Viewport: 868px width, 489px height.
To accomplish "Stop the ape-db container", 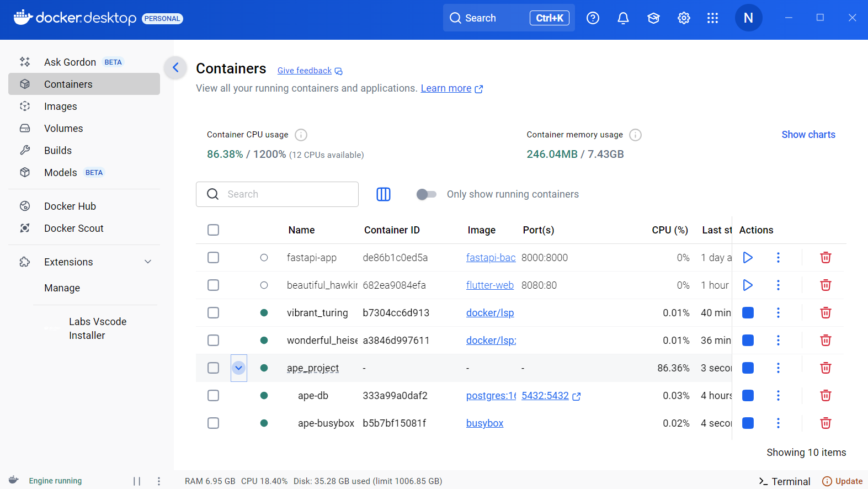I will coord(748,395).
